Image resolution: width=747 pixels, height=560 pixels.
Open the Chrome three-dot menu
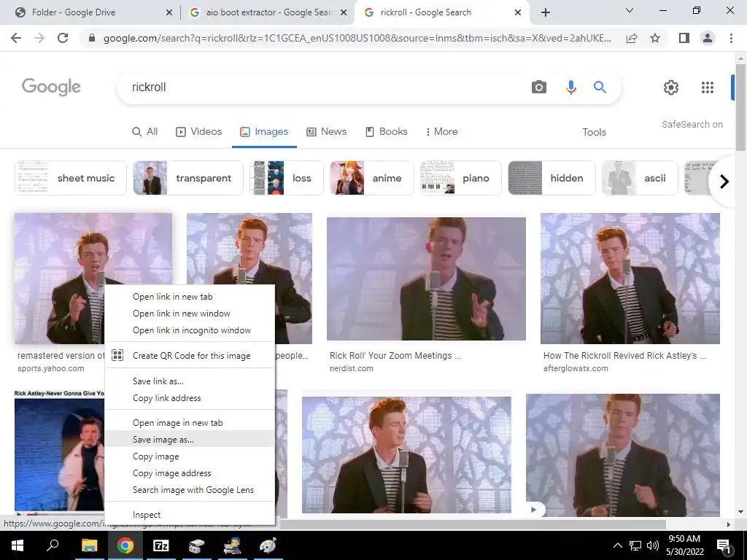(731, 38)
